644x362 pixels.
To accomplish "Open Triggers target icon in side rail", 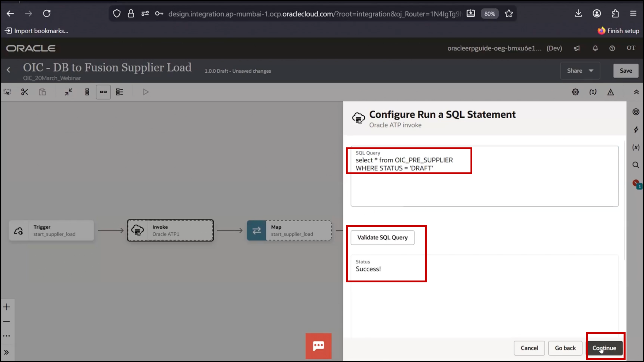I will [636, 112].
